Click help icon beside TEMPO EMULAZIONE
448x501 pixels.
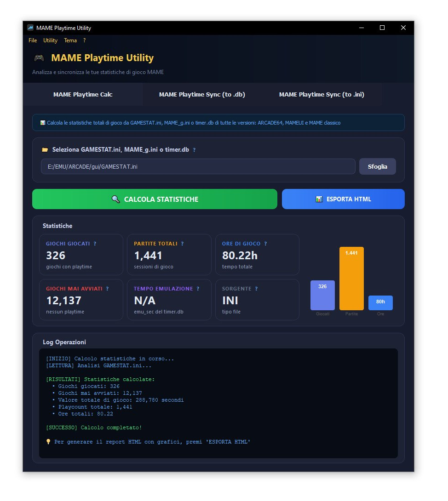click(x=198, y=289)
